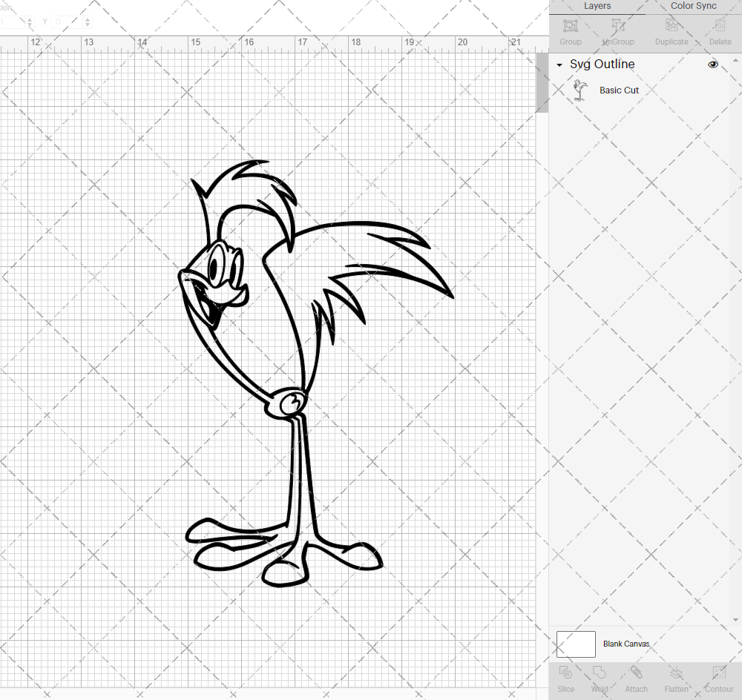Increase the Y position with the stepper arrow
742x700 pixels.
coord(88,18)
